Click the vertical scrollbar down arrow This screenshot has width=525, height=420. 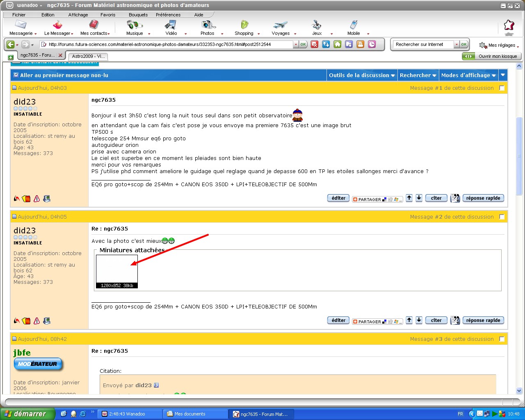tap(519, 391)
